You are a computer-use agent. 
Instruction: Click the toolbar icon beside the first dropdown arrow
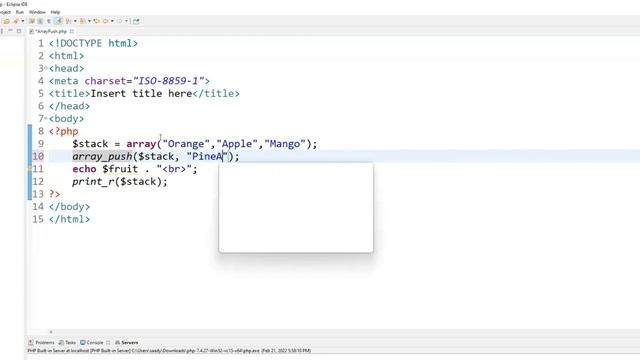point(16,21)
